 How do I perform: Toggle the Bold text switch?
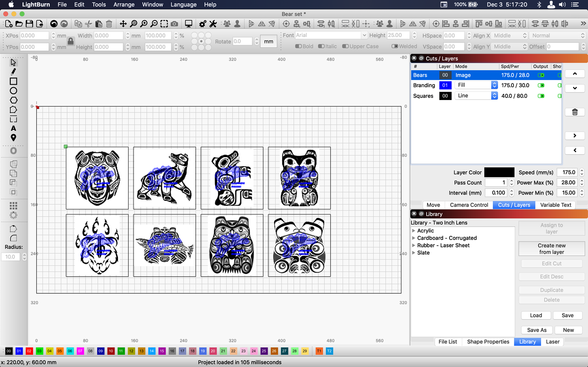[299, 46]
